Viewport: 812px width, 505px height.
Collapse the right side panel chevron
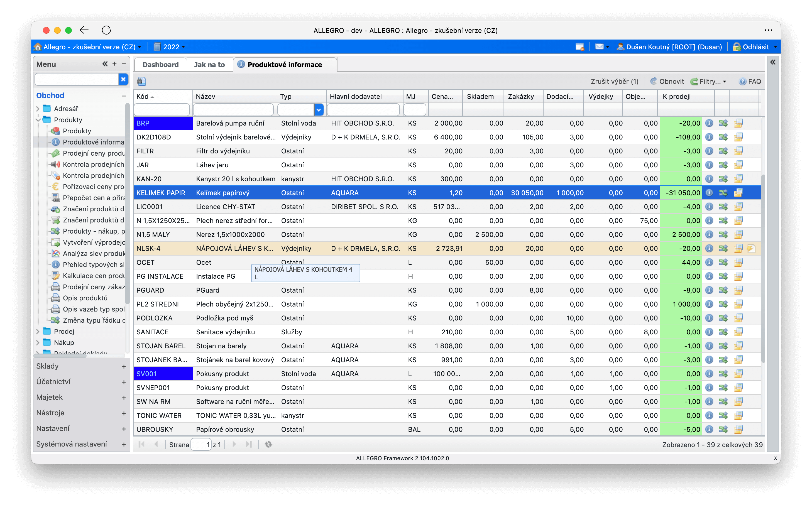point(772,62)
